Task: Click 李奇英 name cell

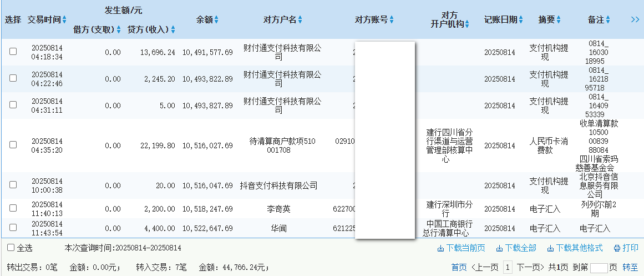Action: (278, 209)
